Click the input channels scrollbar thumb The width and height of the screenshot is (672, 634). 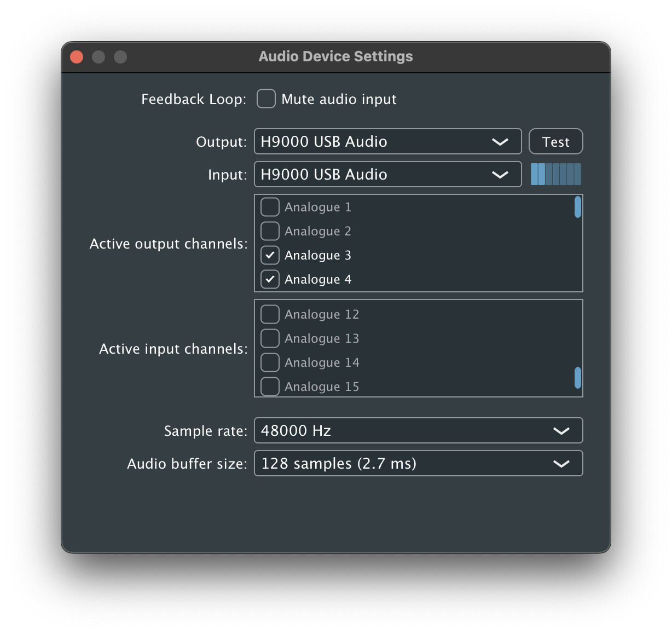pyautogui.click(x=577, y=378)
